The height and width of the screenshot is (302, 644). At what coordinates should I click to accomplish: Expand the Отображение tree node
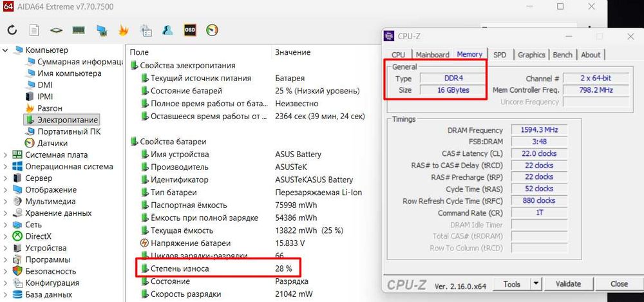(x=5, y=190)
